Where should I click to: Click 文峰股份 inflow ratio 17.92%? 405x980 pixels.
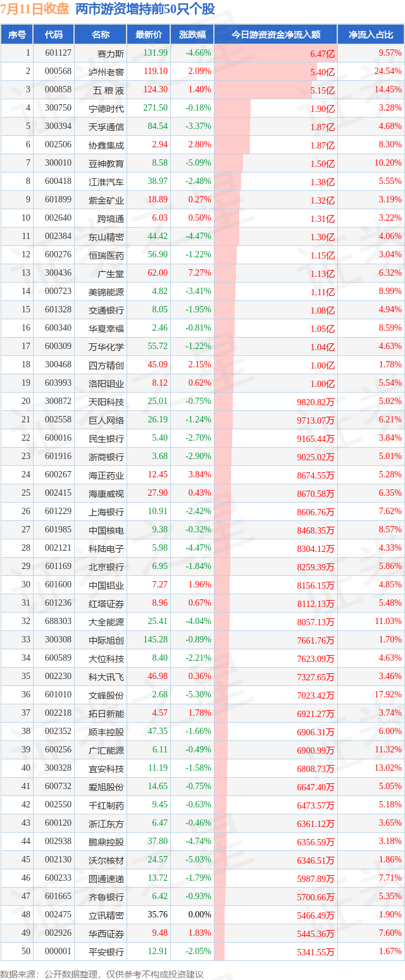click(388, 695)
